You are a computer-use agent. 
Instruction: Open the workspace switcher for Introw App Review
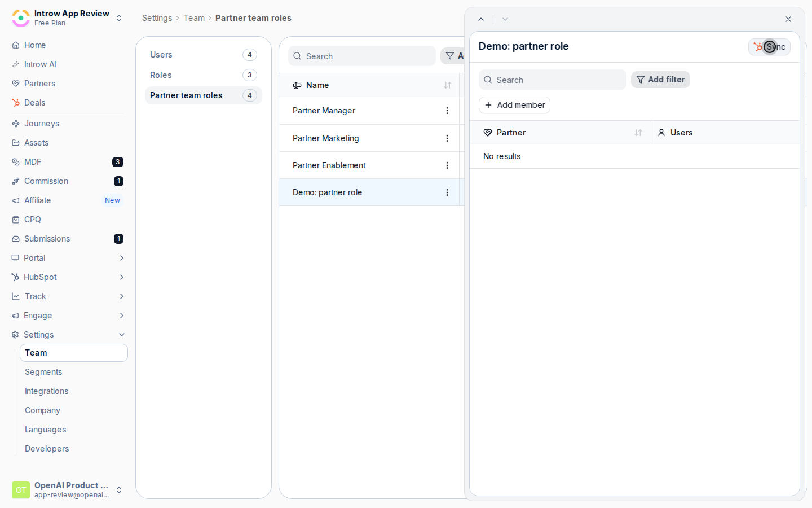pos(119,18)
